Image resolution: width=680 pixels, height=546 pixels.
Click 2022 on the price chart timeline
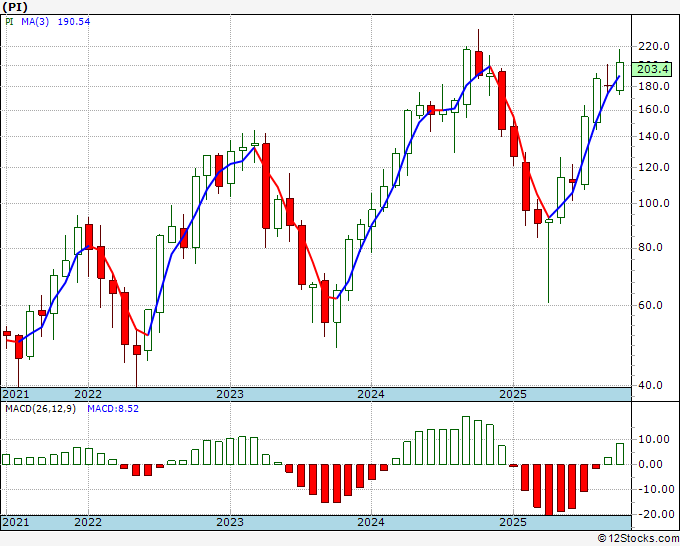88,394
